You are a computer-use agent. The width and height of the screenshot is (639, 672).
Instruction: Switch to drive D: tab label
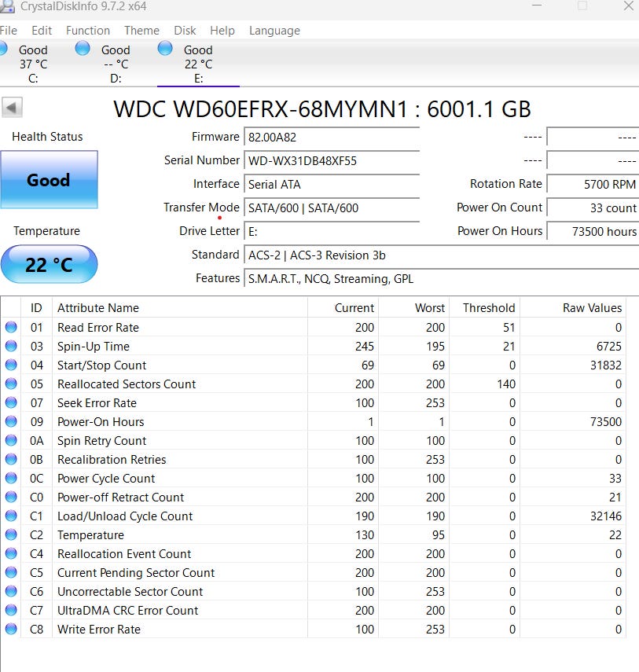click(116, 79)
